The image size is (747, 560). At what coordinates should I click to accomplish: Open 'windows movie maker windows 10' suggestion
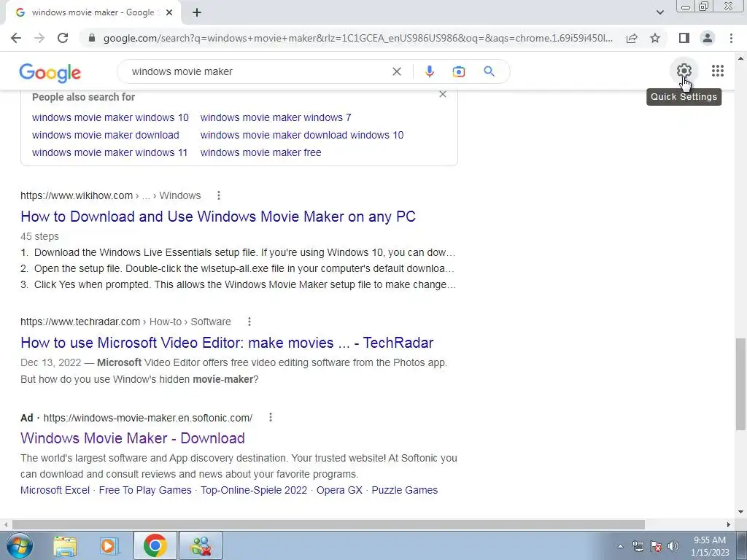point(110,117)
